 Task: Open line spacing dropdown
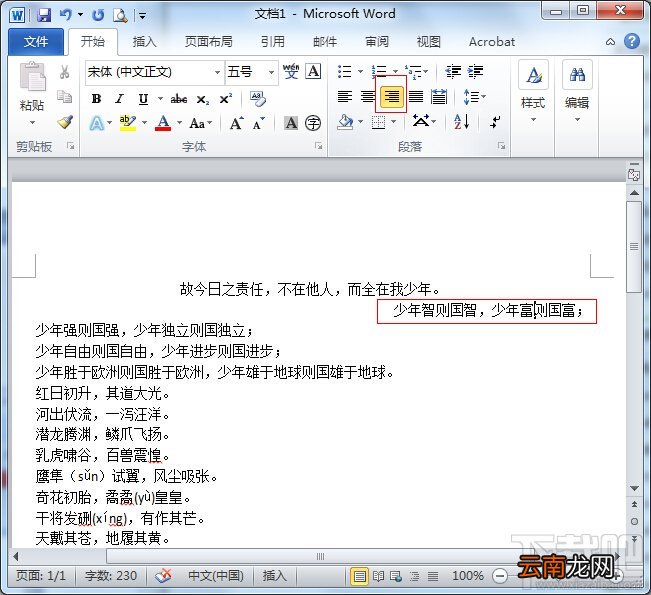tap(474, 97)
